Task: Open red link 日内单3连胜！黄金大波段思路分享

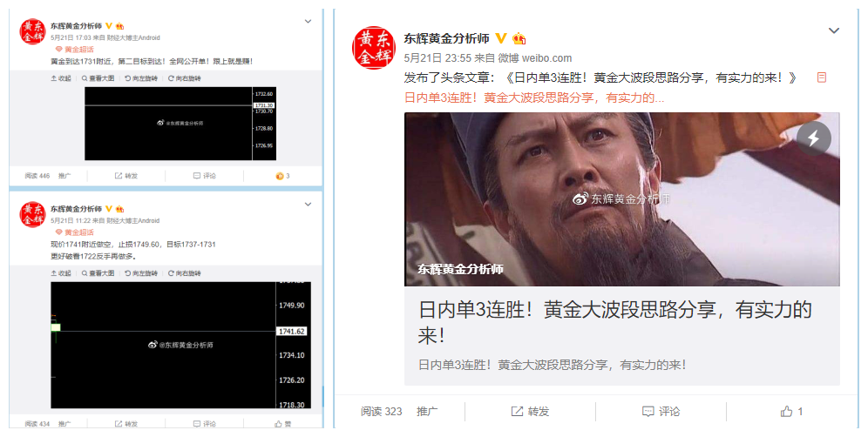Action: coord(534,97)
